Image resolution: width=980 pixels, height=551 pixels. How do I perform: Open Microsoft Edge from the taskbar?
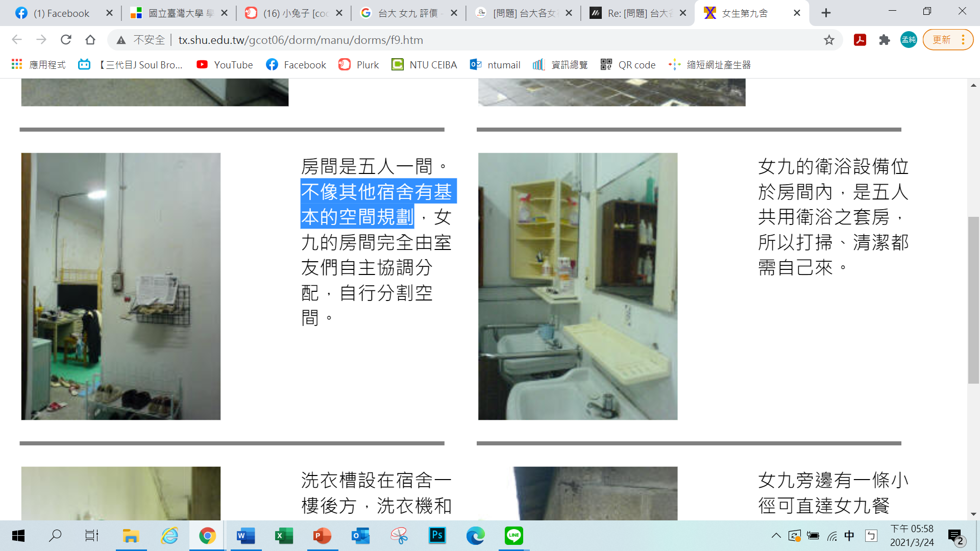[x=475, y=536]
